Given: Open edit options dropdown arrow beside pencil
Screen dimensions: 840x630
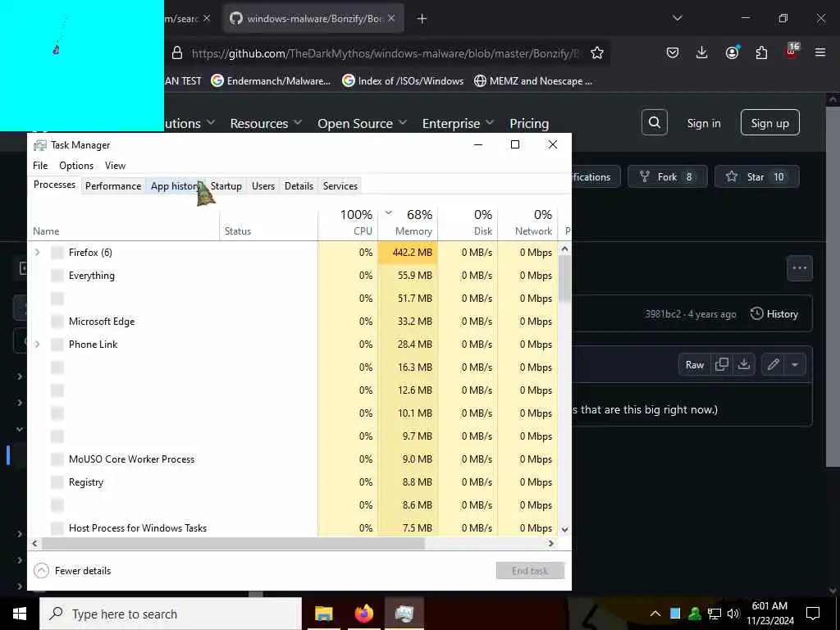Looking at the screenshot, I should 795,364.
